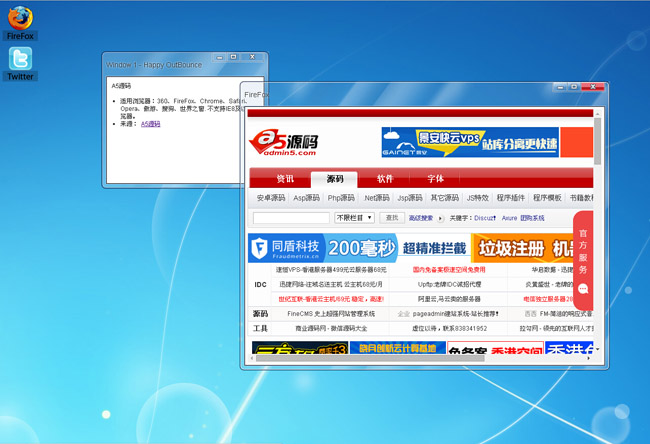Open the 安卓源码 category

click(271, 198)
